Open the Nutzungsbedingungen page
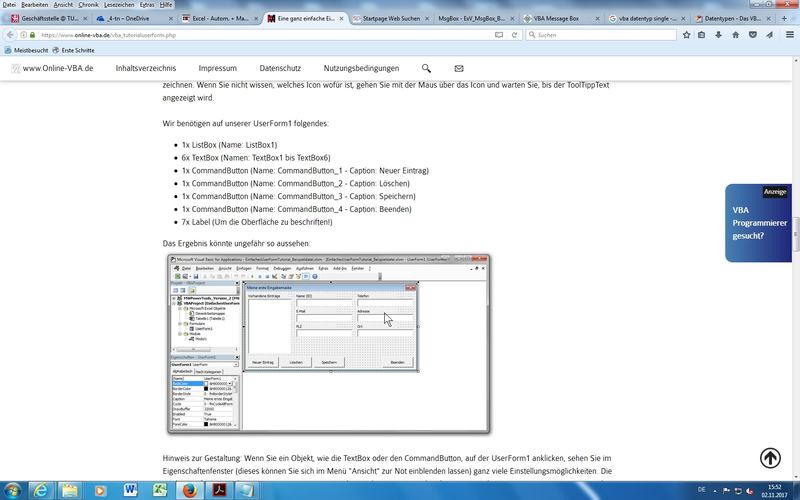Image resolution: width=800 pixels, height=500 pixels. (x=361, y=68)
